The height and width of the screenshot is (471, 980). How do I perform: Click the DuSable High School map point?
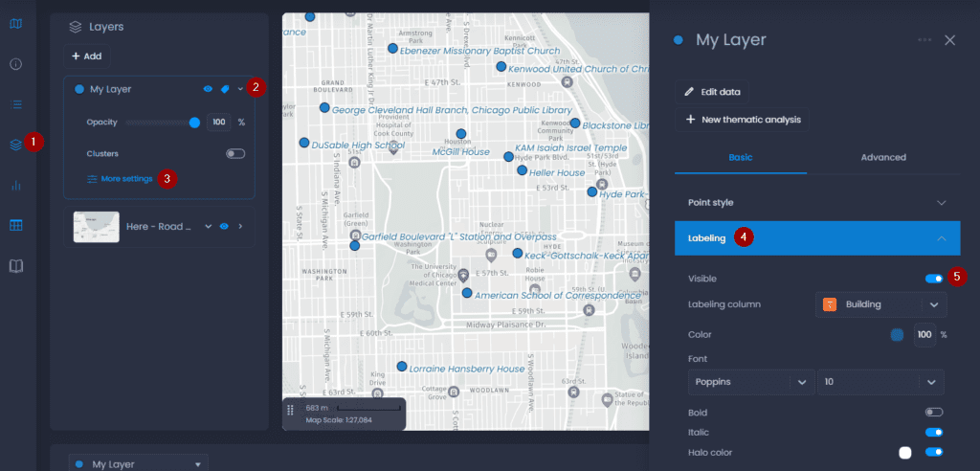click(x=303, y=143)
